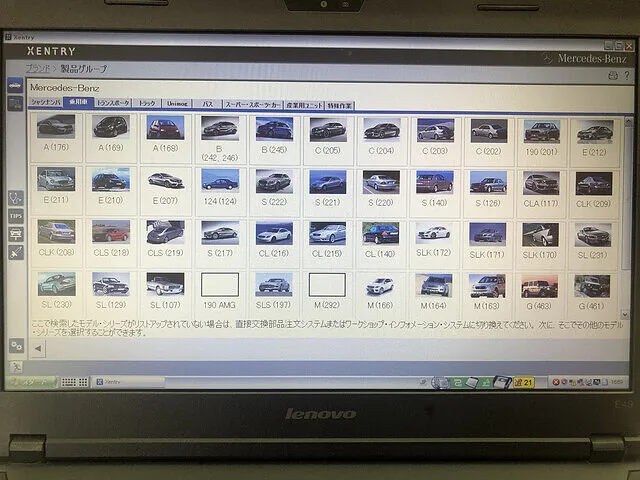Viewport: 640px width, 480px height.
Task: Choose the SLK (172) model
Action: [x=434, y=234]
